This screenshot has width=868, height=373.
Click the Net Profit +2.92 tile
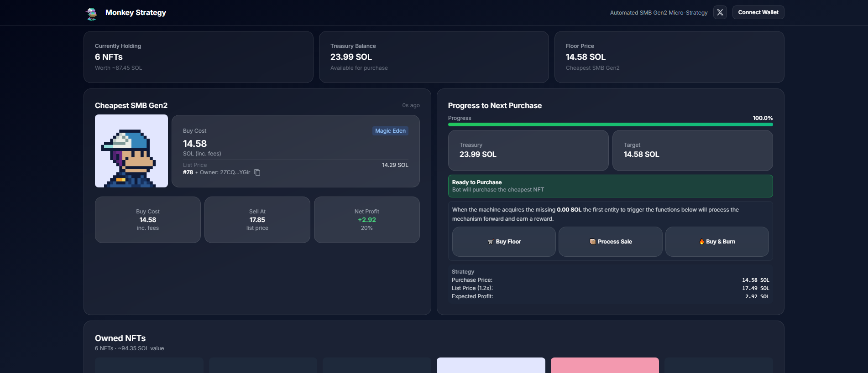367,220
